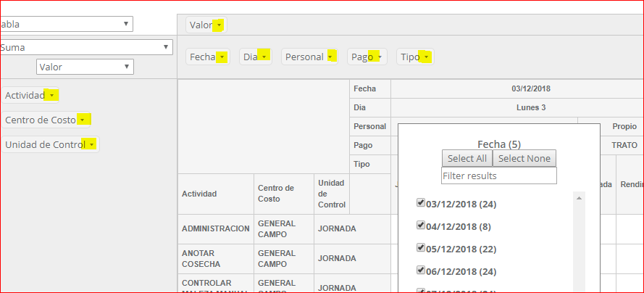644x293 pixels.
Task: Open the Tipo attribute filter arrow
Action: click(x=427, y=57)
